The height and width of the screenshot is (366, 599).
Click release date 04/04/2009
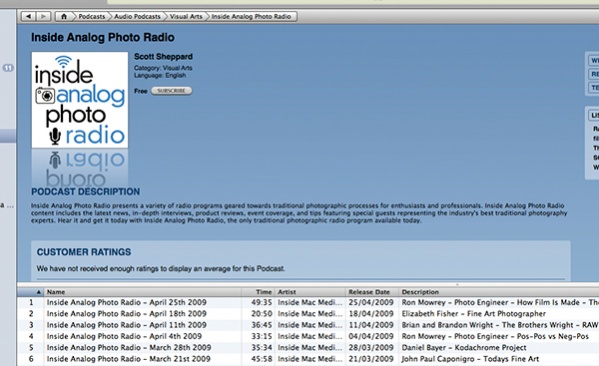(371, 336)
